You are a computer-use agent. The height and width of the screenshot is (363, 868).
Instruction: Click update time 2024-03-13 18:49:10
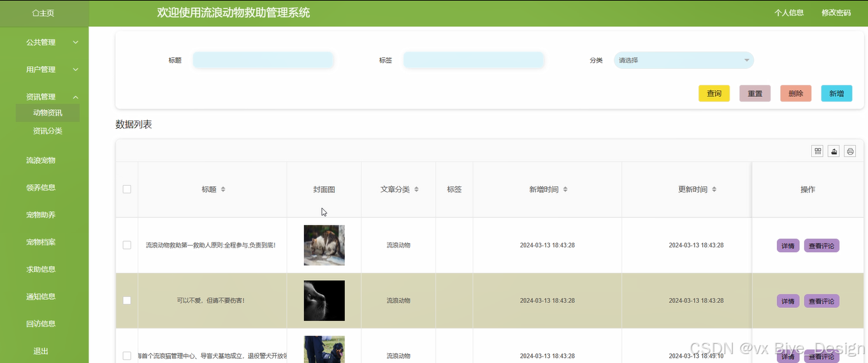[696, 356]
